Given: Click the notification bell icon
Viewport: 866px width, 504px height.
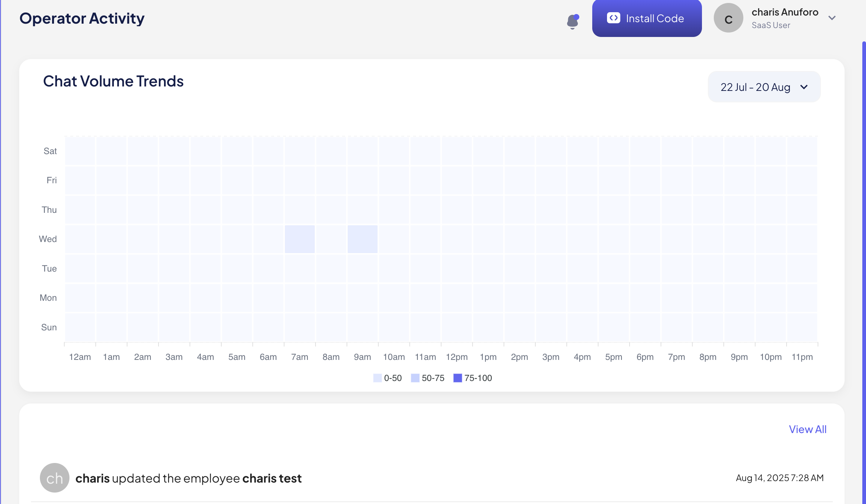Looking at the screenshot, I should [572, 21].
